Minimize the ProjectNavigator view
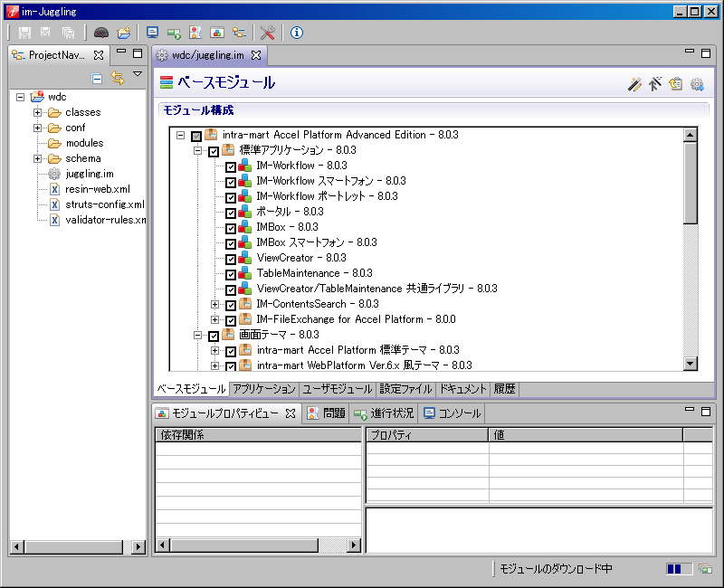Screen dimensions: 724x588 click(x=121, y=52)
